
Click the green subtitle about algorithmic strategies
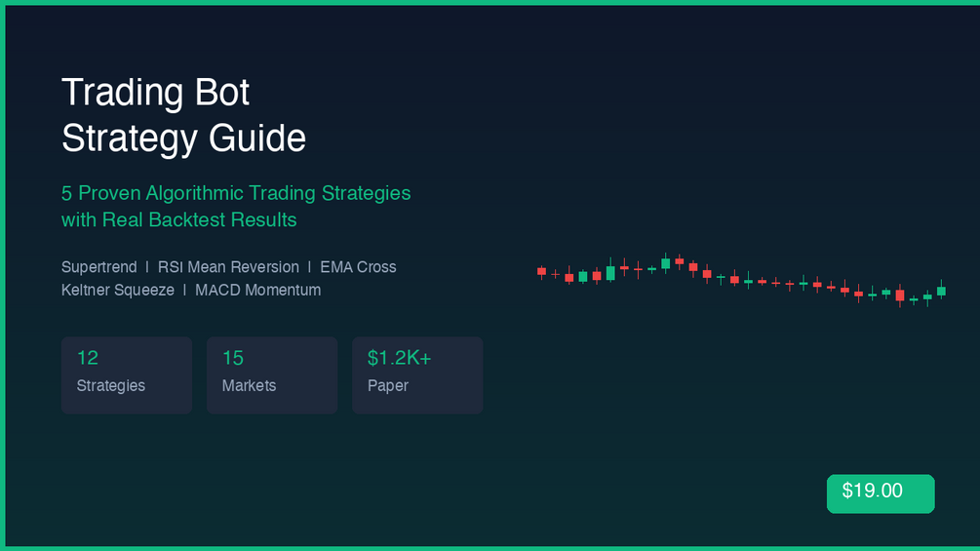(235, 193)
